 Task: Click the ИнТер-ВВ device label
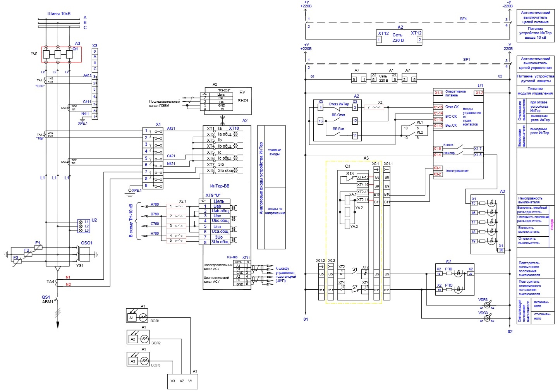[220, 186]
